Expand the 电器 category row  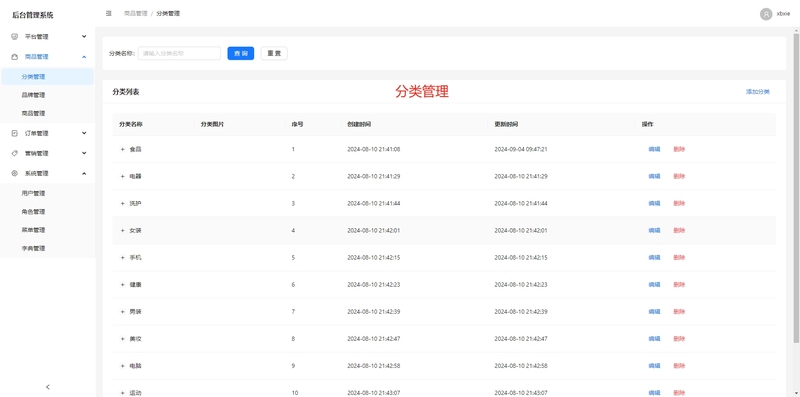122,177
